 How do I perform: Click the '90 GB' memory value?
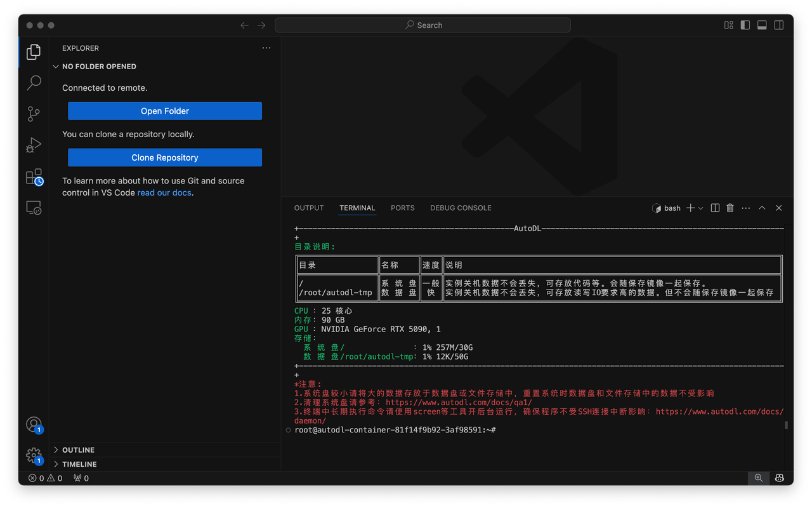[x=333, y=320]
